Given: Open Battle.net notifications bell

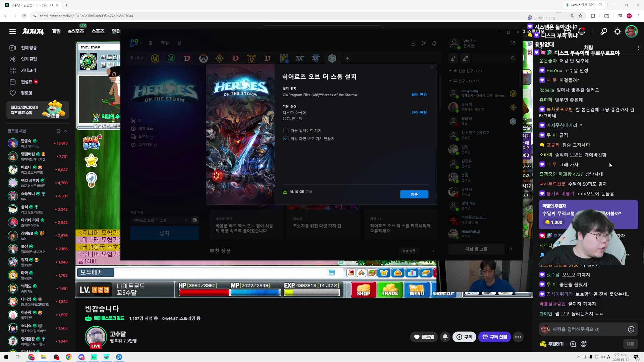Looking at the screenshot, I should coord(434,43).
